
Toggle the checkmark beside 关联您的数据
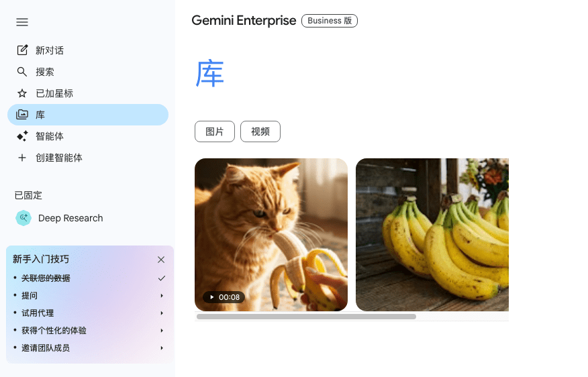[162, 278]
